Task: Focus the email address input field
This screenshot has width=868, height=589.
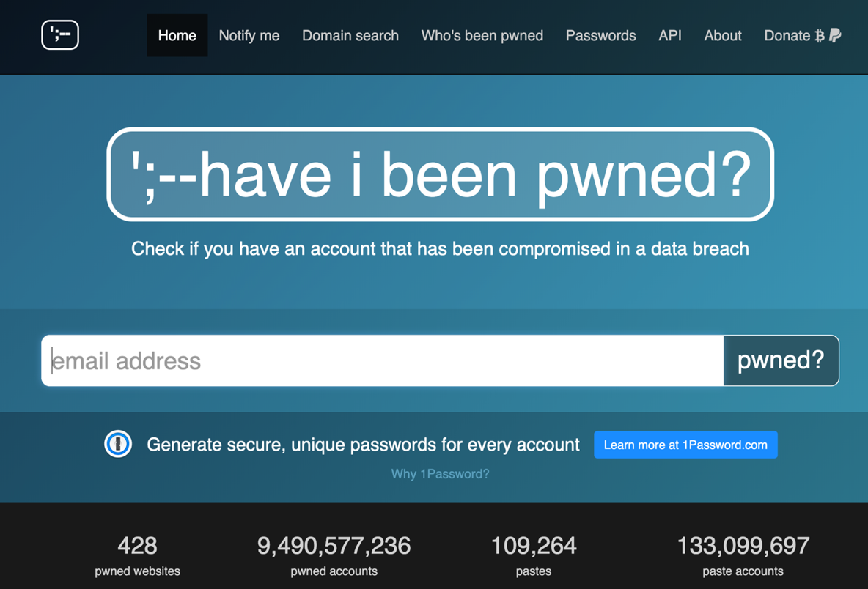Action: [x=382, y=360]
